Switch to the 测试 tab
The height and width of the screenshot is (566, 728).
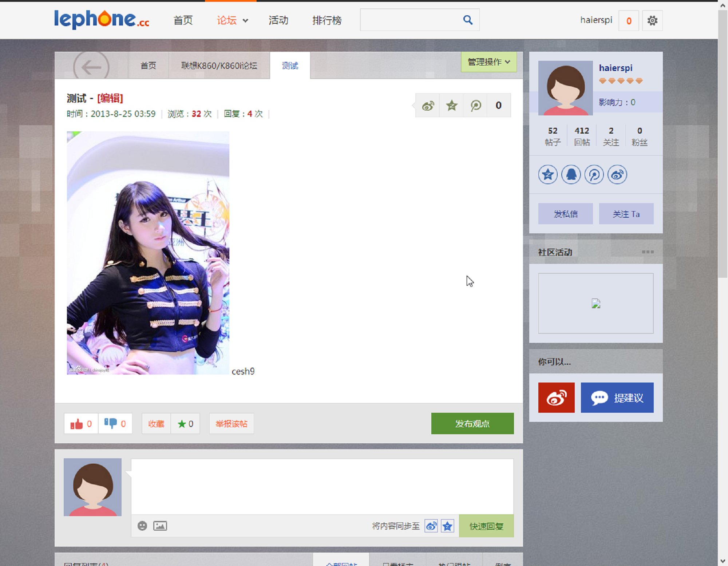click(289, 66)
